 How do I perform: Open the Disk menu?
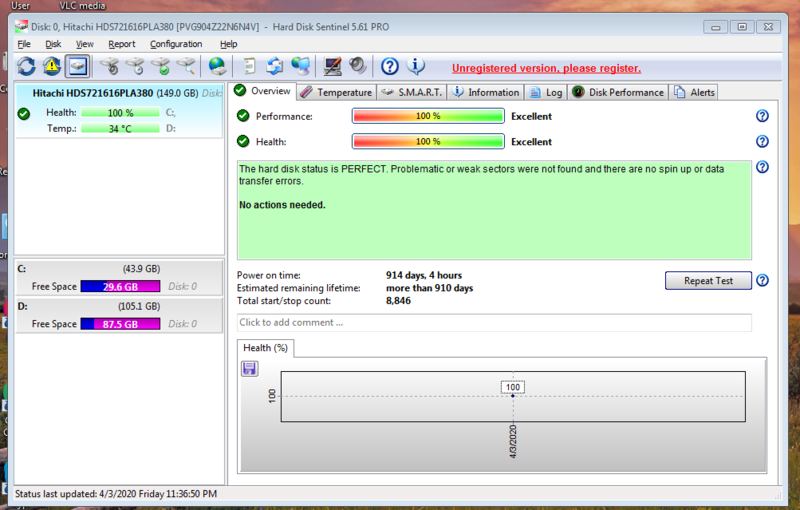click(53, 44)
